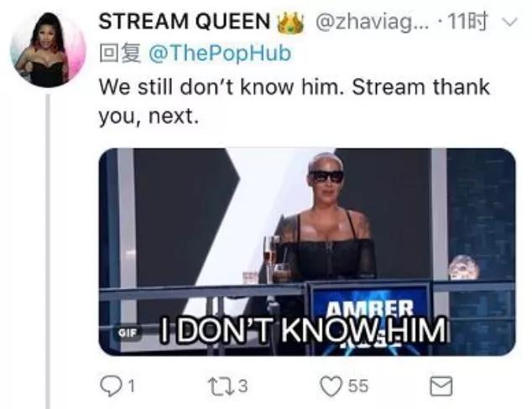This screenshot has width=532, height=409.
Task: Click the like count 55
Action: click(358, 386)
